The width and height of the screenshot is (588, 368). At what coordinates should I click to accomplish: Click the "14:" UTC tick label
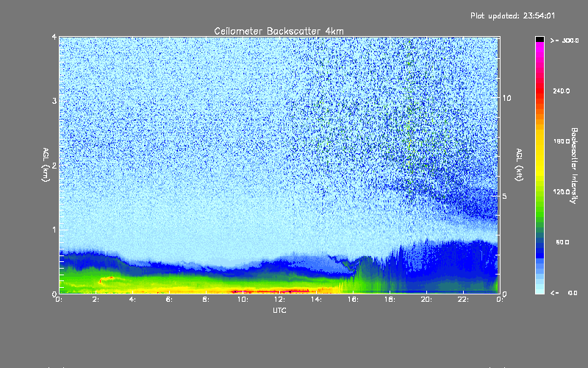pos(316,300)
